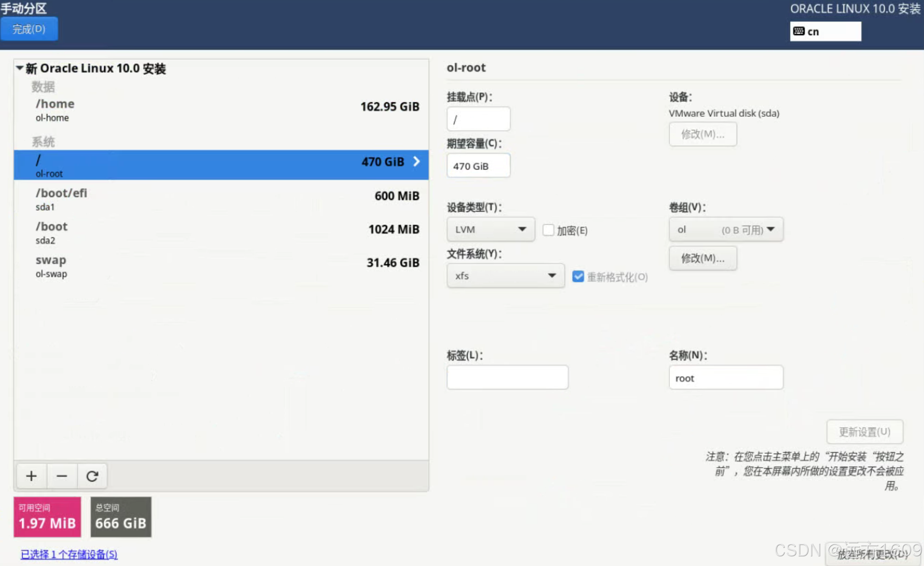Viewport: 924px width, 566px height.
Task: Toggle the Reformat (重新格式化) checkbox
Action: [x=578, y=276]
